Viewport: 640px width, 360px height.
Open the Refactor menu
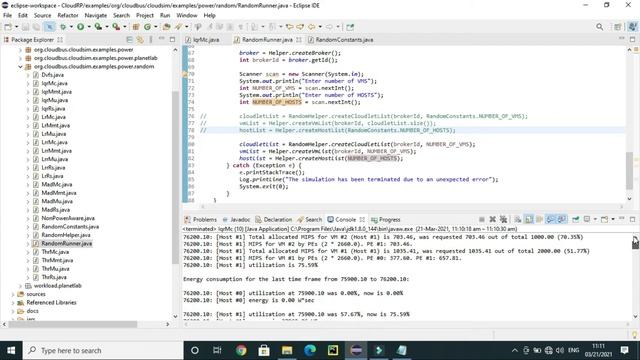tap(68, 16)
